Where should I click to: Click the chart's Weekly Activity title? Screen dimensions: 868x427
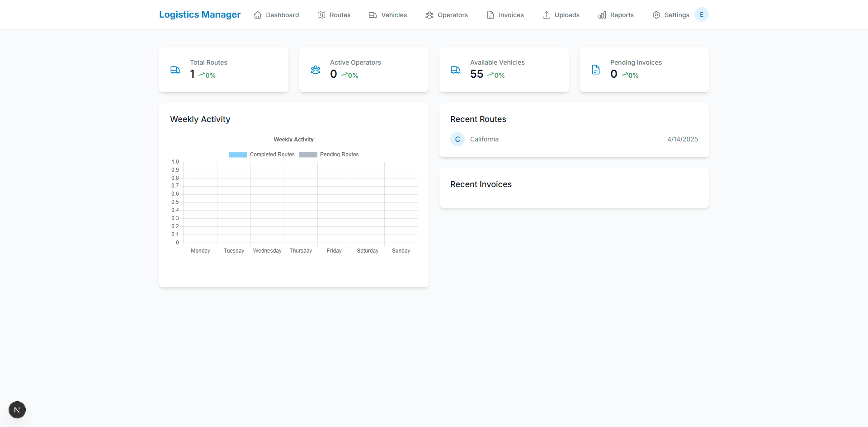point(294,140)
